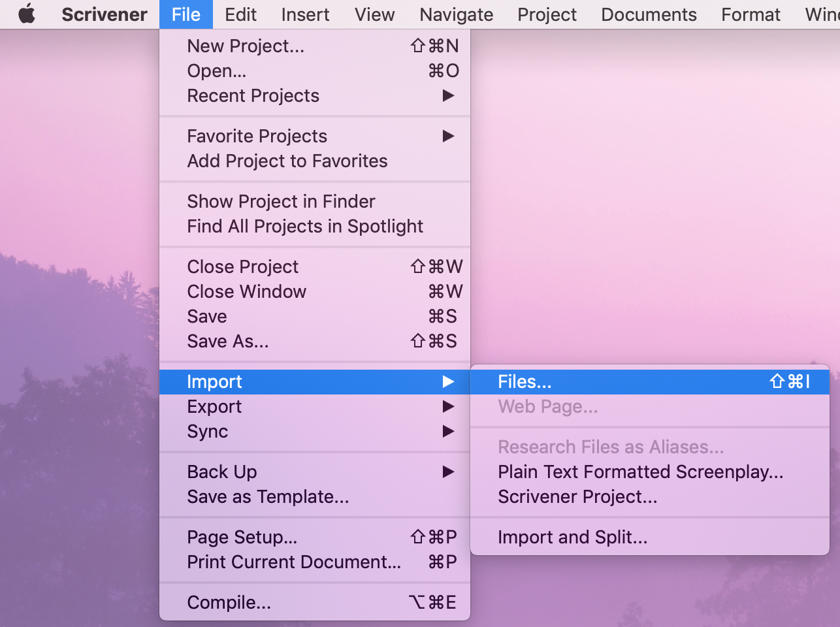This screenshot has height=627, width=840.
Task: Open the Insert menu
Action: click(x=305, y=14)
